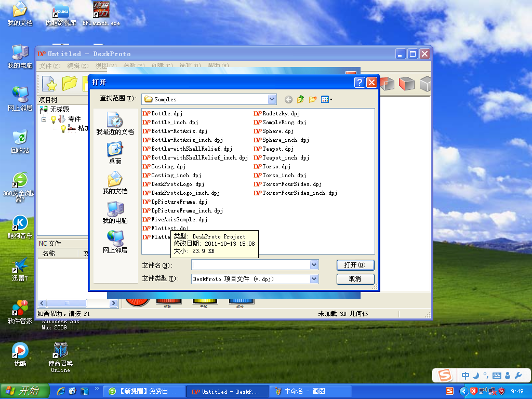Select SampleRing.dpj file

(x=280, y=122)
